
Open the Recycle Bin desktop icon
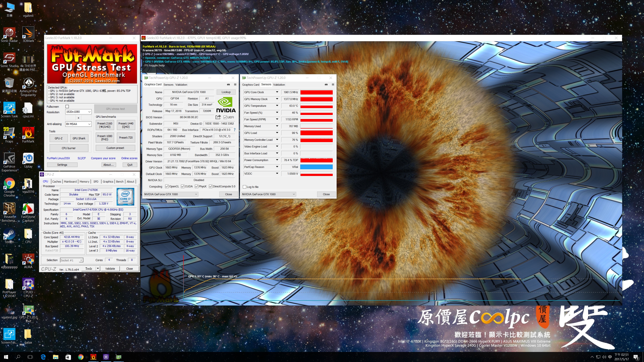click(9, 85)
